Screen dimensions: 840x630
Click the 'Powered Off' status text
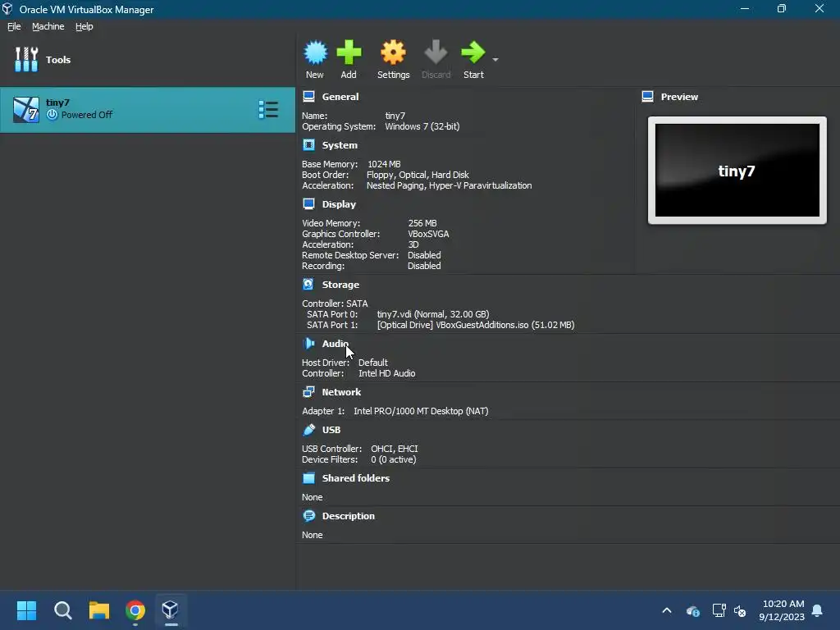(87, 115)
